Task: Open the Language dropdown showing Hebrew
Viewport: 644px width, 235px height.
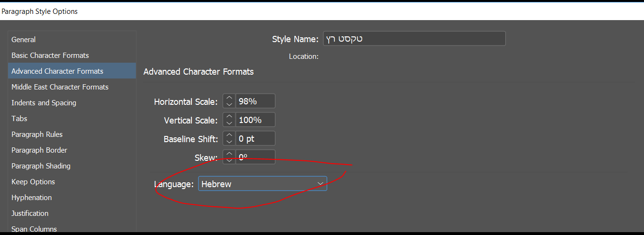Action: pos(263,184)
